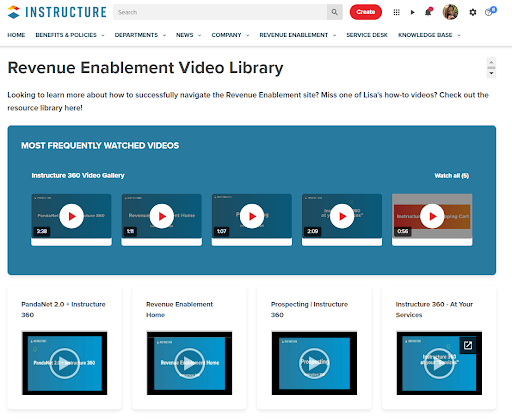This screenshot has width=512, height=419.
Task: Open REVENUE ENABLEMENT menu
Action: [x=294, y=35]
